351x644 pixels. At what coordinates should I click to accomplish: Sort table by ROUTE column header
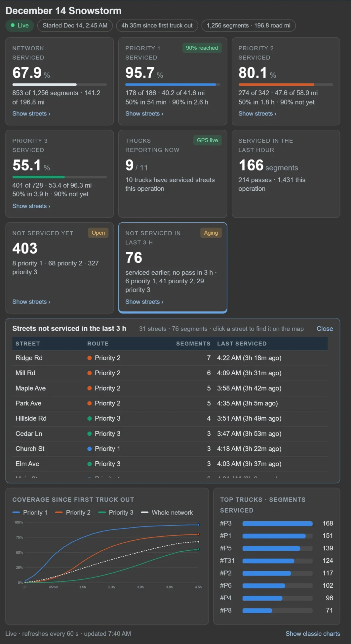98,344
